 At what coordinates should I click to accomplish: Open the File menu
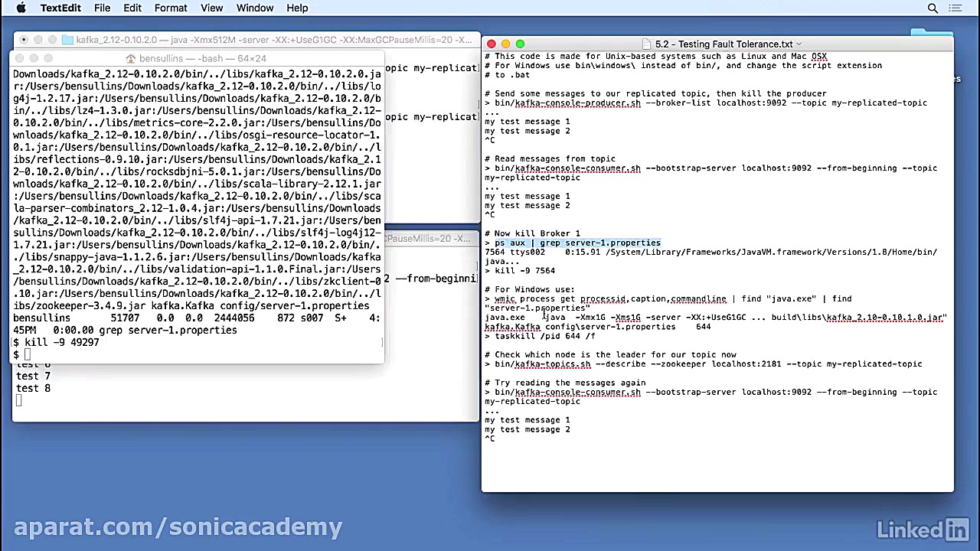click(x=102, y=8)
